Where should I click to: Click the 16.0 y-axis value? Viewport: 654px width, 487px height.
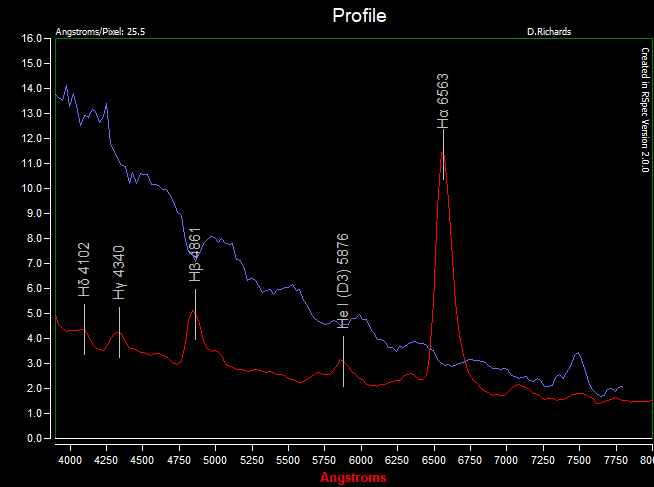[32, 38]
